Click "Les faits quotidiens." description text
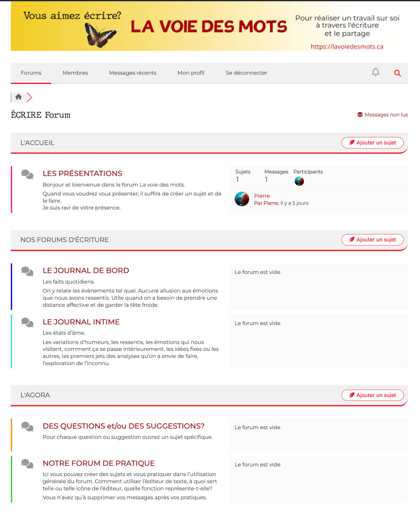This screenshot has width=420, height=530. [x=69, y=282]
